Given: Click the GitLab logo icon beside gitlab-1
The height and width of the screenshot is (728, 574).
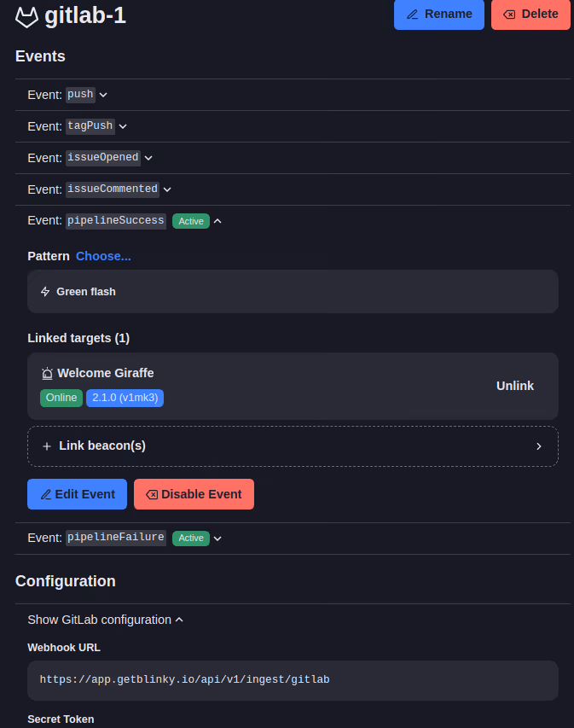Looking at the screenshot, I should click(26, 15).
